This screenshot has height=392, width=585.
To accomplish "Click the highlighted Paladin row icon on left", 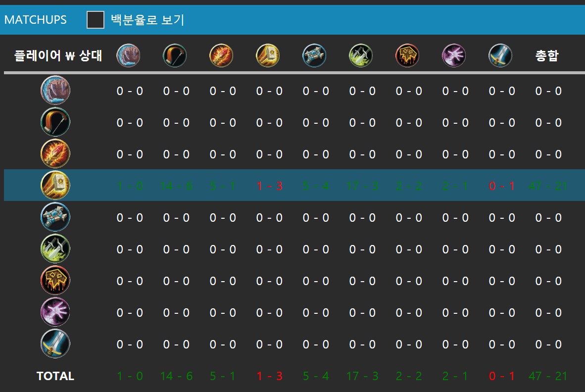I will (55, 186).
